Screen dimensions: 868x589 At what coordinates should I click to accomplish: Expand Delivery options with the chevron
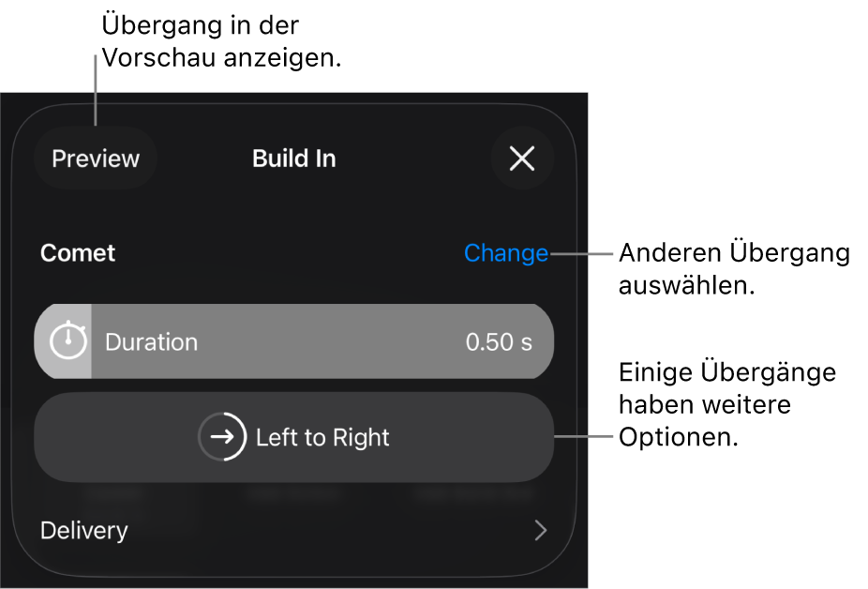point(540,531)
